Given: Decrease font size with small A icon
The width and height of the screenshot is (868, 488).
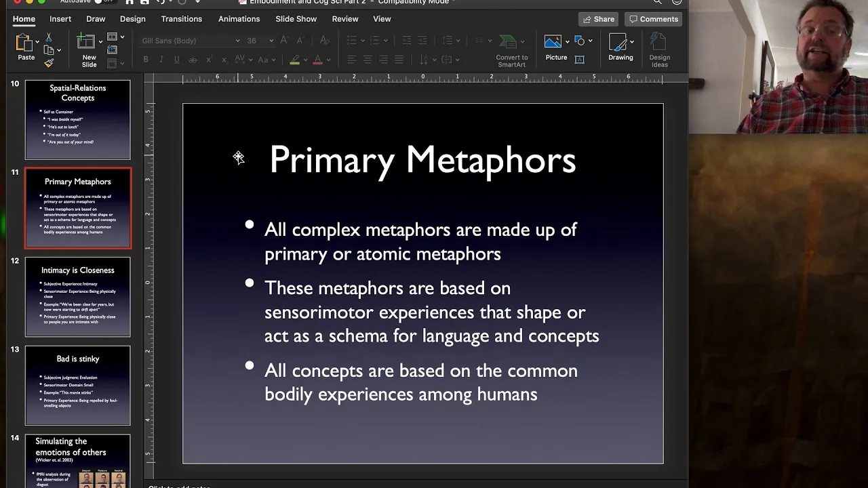Looking at the screenshot, I should [x=300, y=41].
